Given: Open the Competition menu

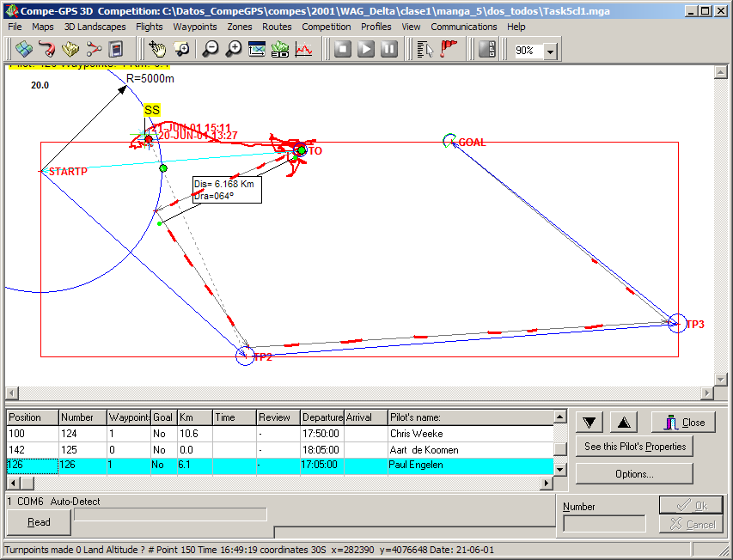Looking at the screenshot, I should (x=327, y=27).
